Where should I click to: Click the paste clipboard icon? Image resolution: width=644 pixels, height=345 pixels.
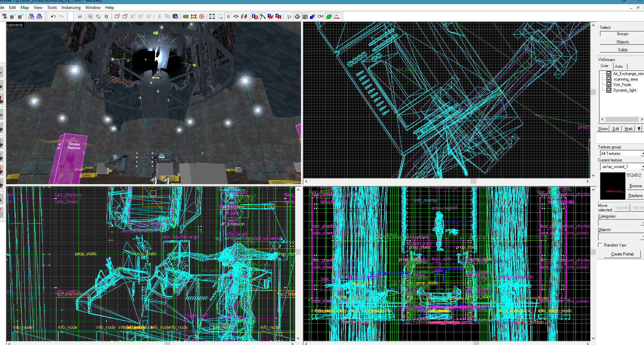tap(175, 16)
